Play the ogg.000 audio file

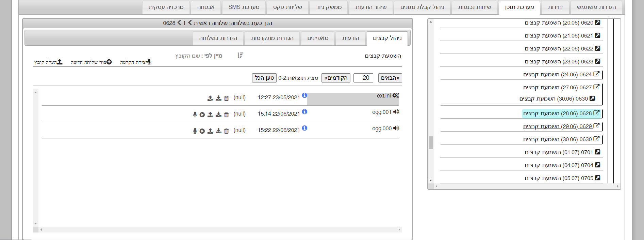coord(202,131)
